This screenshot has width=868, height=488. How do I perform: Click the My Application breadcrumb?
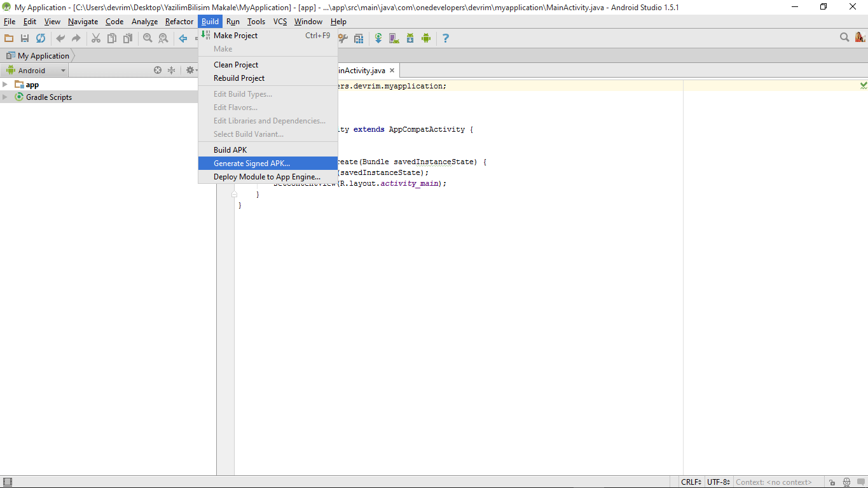click(x=43, y=56)
